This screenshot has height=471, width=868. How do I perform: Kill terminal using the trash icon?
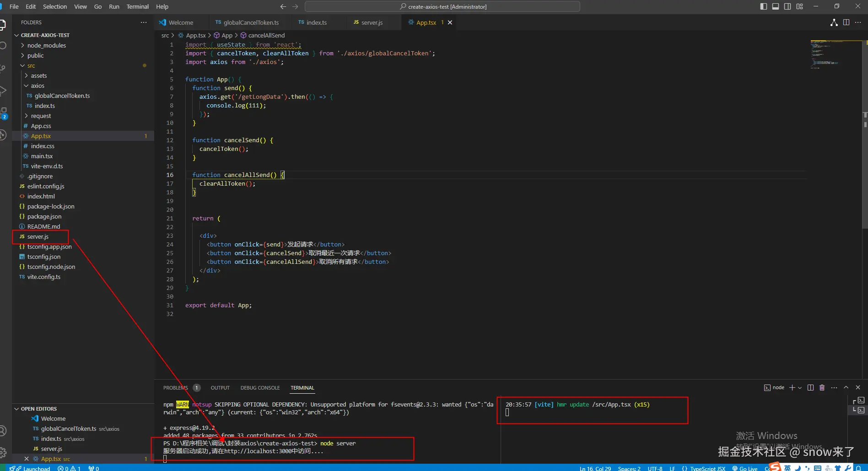click(x=822, y=387)
